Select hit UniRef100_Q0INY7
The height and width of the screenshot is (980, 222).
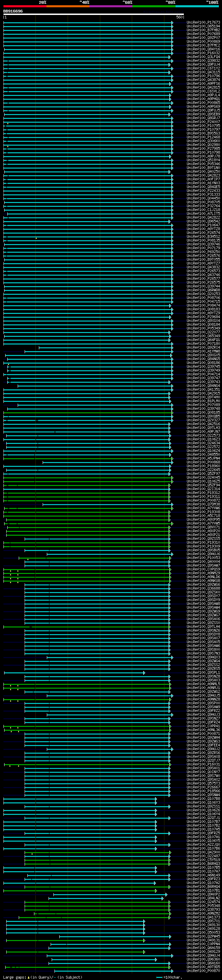click(203, 772)
